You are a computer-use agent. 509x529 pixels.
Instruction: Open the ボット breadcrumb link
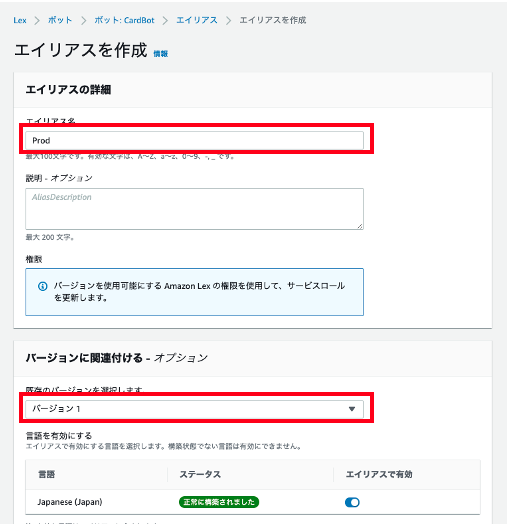click(60, 20)
